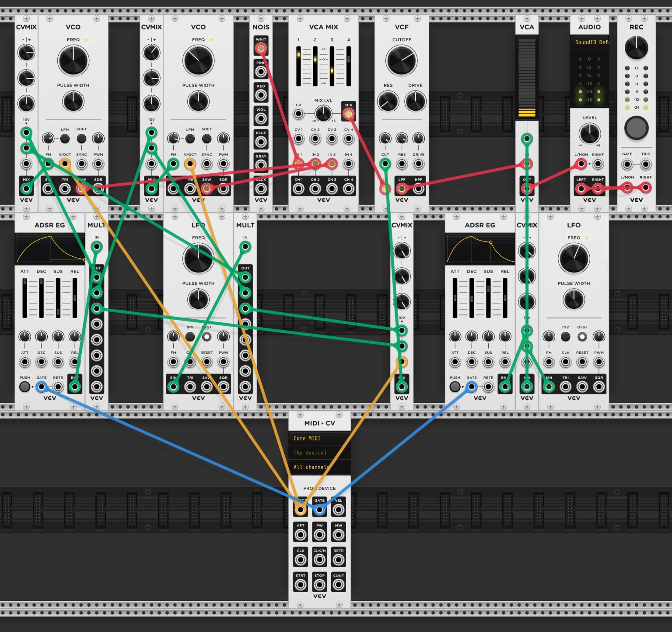Viewport: 672px width, 632px height.
Task: Click the GATE input jack on REC module
Action: (x=627, y=164)
